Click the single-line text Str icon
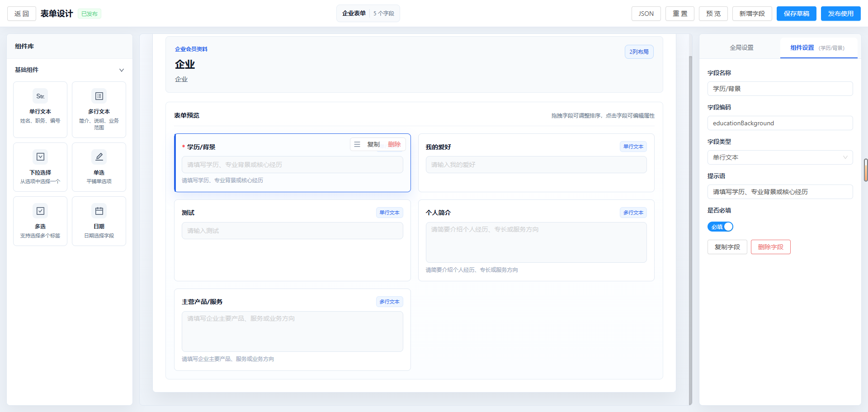 [x=40, y=96]
